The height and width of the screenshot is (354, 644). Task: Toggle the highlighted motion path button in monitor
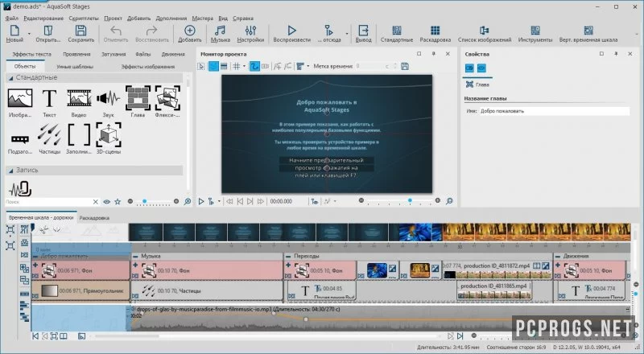click(254, 66)
